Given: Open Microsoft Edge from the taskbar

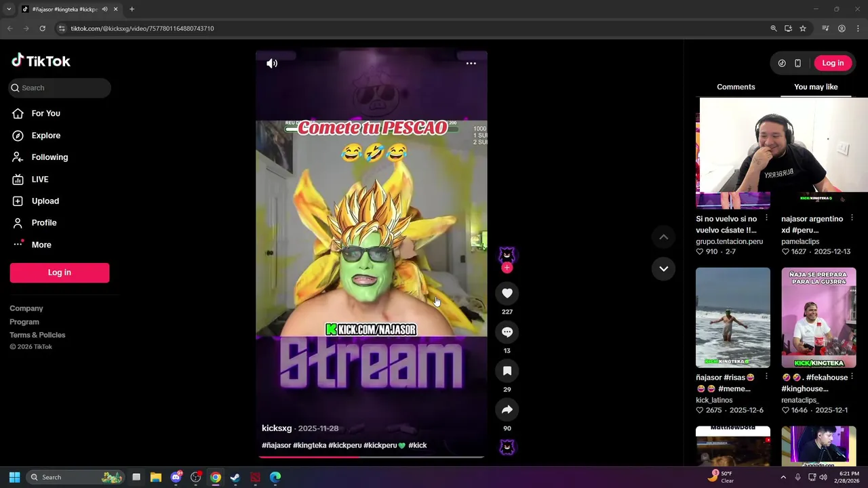Looking at the screenshot, I should click(275, 477).
